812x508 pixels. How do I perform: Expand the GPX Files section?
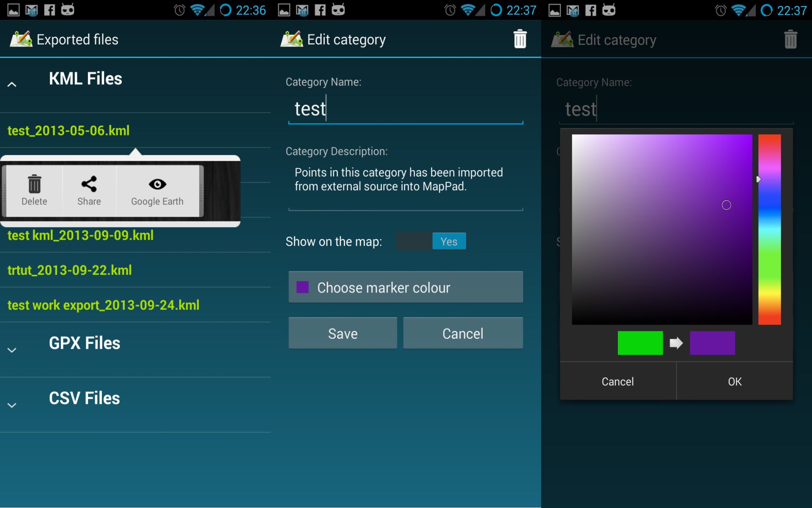pos(12,350)
